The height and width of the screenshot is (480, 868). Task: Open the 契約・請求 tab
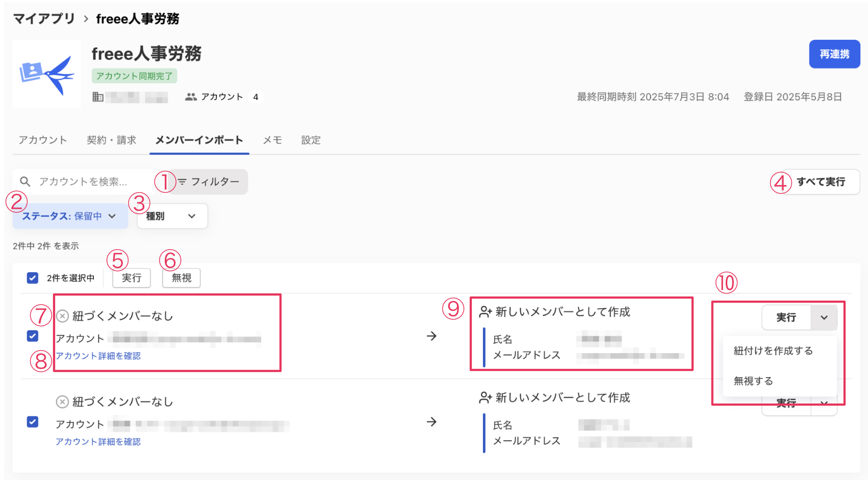112,140
